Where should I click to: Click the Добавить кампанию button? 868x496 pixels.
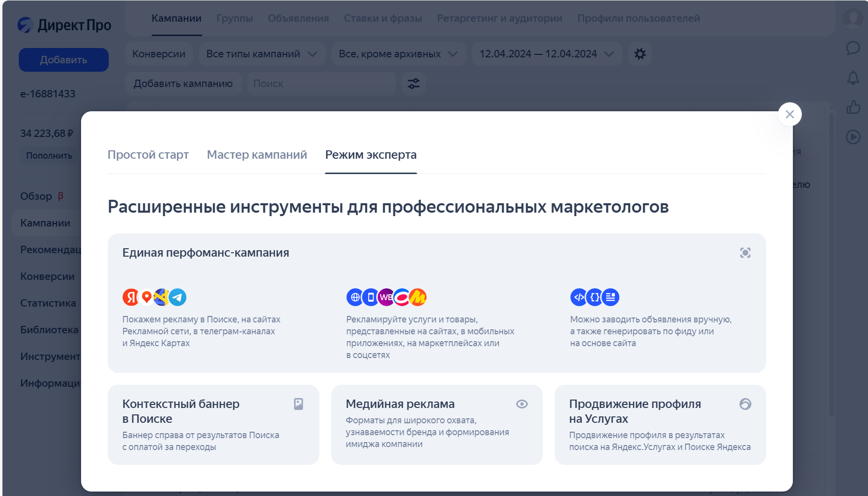point(183,84)
